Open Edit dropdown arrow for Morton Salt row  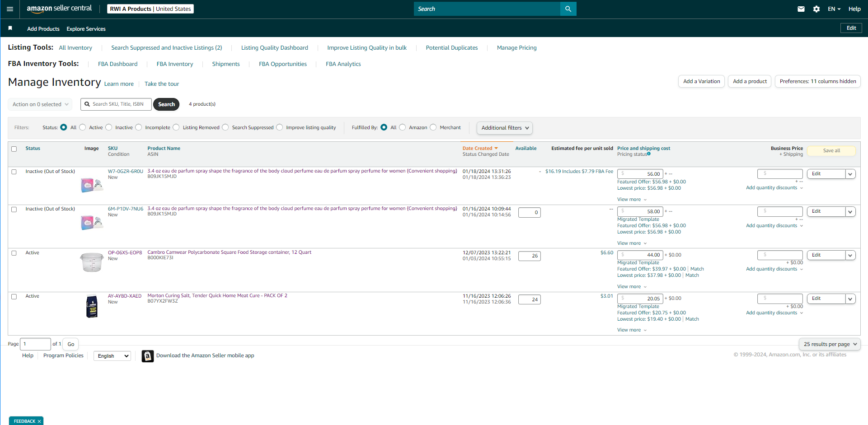(x=850, y=299)
